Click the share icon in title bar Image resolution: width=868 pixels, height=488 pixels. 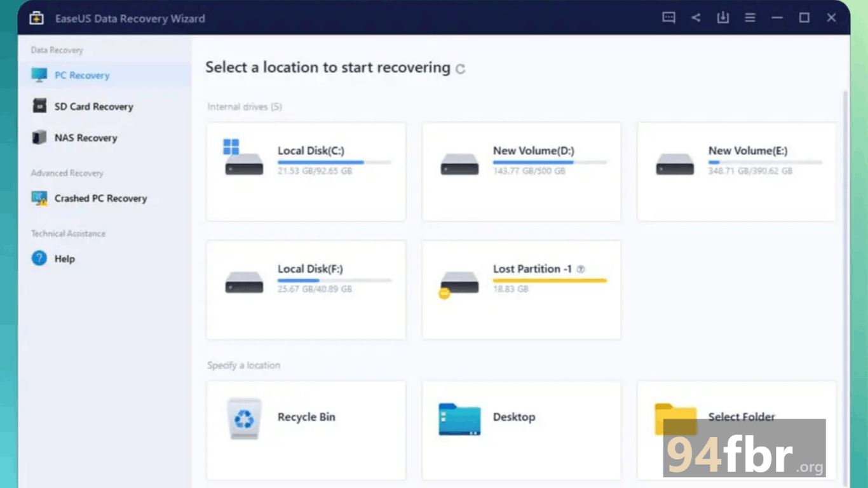696,18
